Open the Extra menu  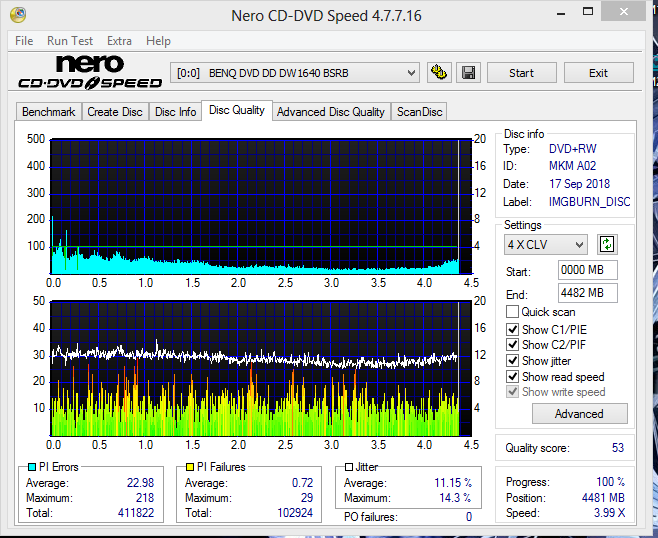[119, 41]
